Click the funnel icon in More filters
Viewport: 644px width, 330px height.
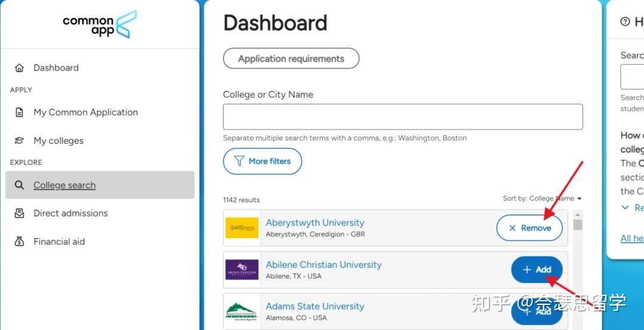[x=239, y=161]
